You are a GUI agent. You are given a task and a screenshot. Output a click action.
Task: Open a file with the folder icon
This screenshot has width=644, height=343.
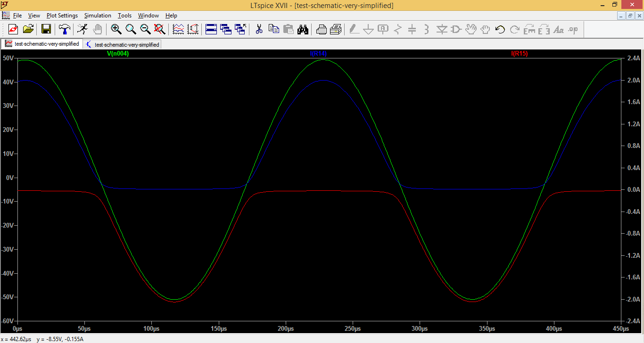coord(28,29)
